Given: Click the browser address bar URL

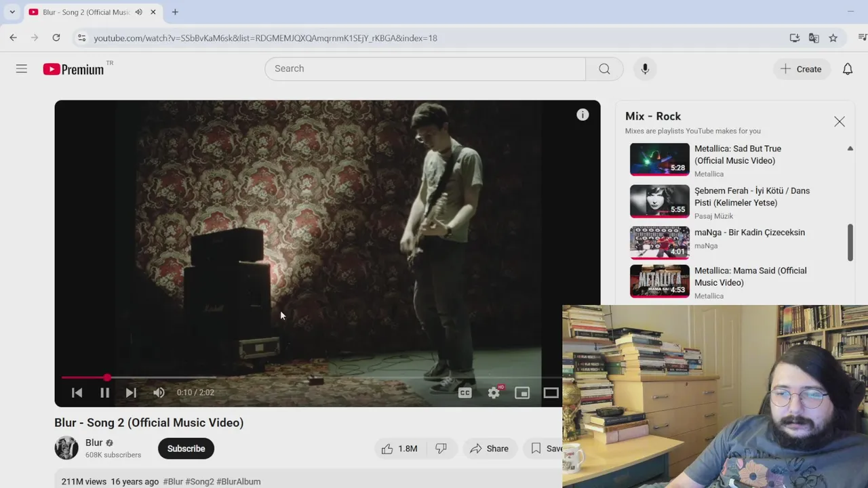Looking at the screenshot, I should (265, 38).
